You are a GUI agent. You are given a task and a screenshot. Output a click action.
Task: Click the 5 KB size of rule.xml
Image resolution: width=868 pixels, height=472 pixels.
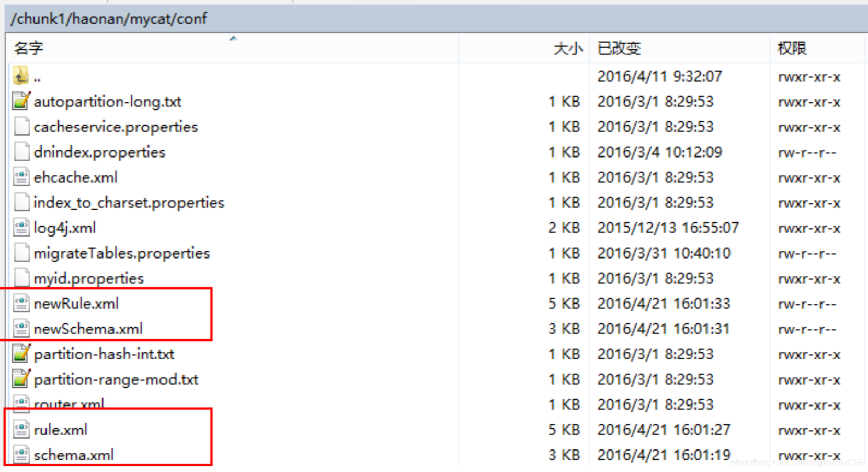pyautogui.click(x=564, y=430)
